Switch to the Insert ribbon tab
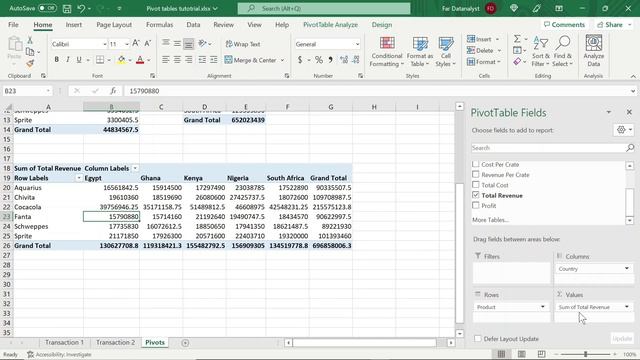Screen dimensions: 640x360 point(73,24)
